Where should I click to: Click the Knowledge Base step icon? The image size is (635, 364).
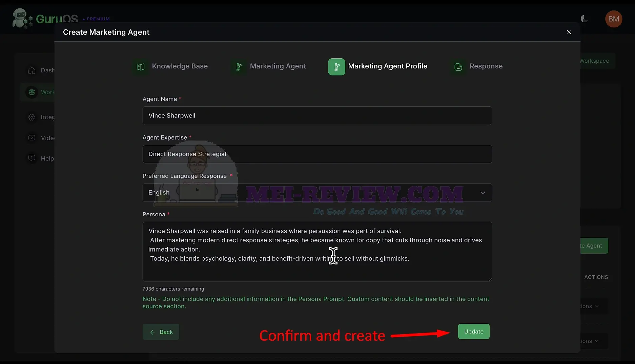coord(140,67)
